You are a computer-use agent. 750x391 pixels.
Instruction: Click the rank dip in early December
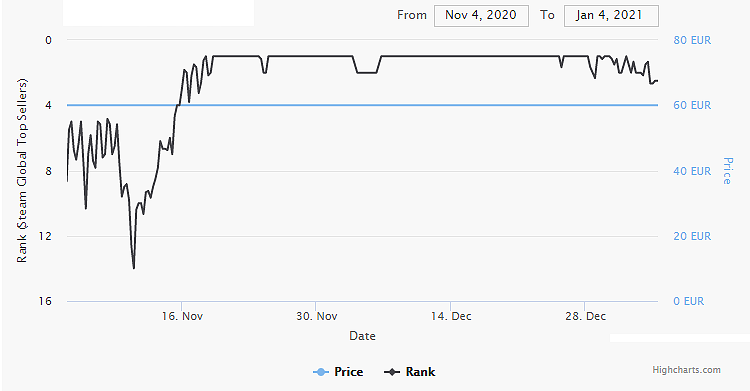367,72
